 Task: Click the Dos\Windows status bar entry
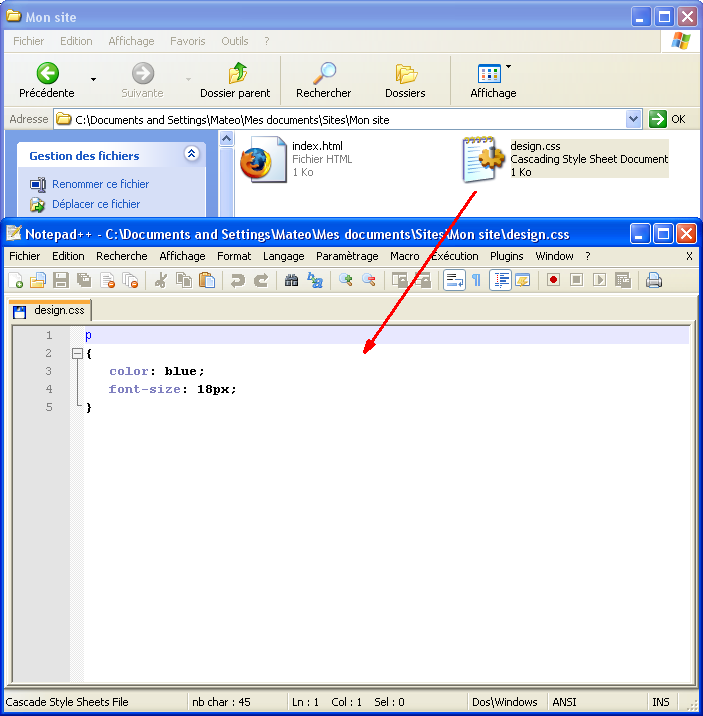504,702
